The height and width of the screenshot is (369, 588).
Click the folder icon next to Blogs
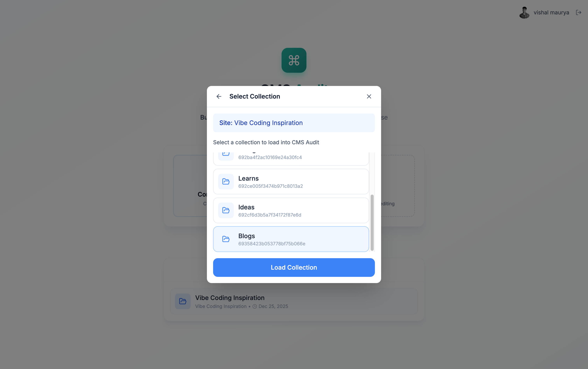[x=225, y=239]
